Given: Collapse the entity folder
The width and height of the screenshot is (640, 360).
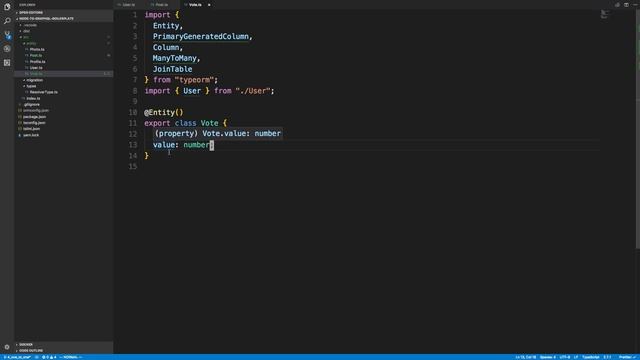Looking at the screenshot, I should click(x=30, y=43).
